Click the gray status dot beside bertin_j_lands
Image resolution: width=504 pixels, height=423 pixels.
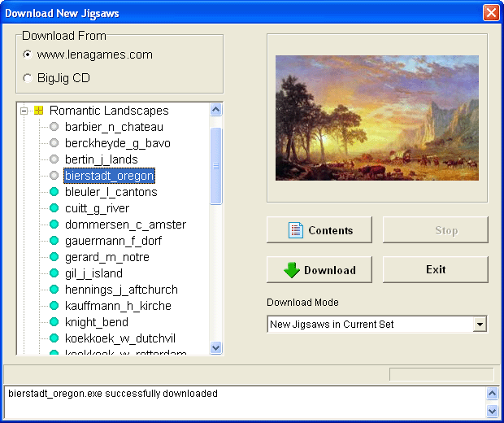(x=54, y=159)
